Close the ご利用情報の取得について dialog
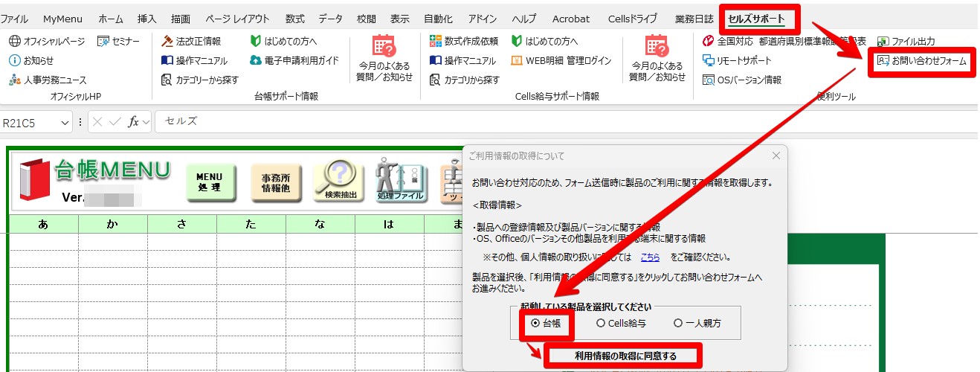980x372 pixels. point(776,155)
